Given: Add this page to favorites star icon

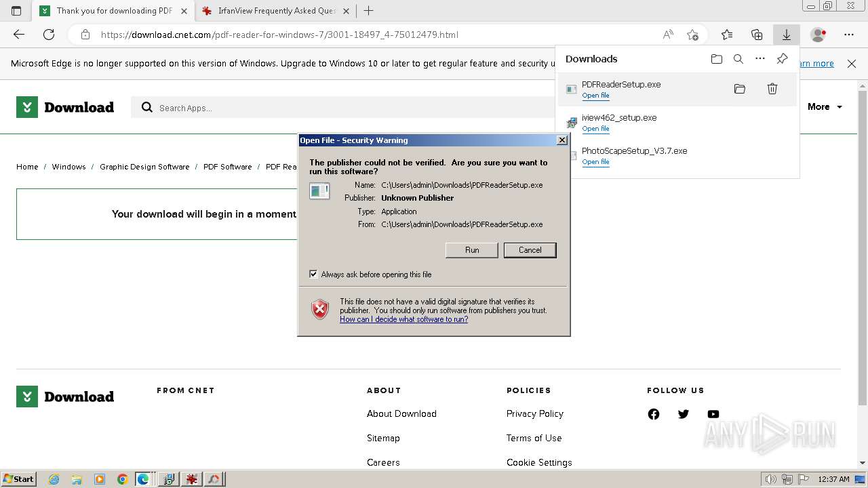Looking at the screenshot, I should coord(692,35).
